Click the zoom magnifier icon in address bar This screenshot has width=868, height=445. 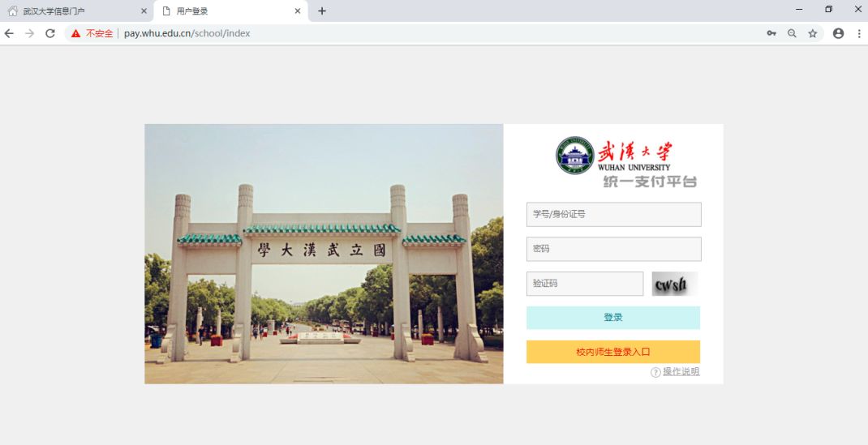tap(792, 33)
